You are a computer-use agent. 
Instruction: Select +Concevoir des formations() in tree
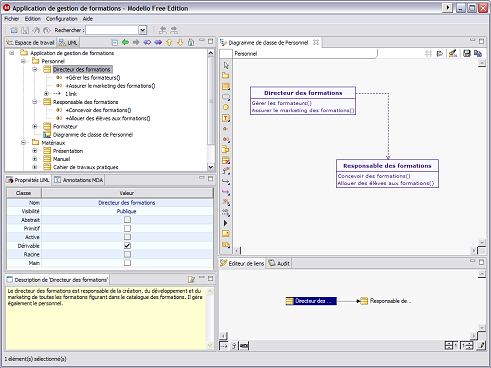coord(98,110)
